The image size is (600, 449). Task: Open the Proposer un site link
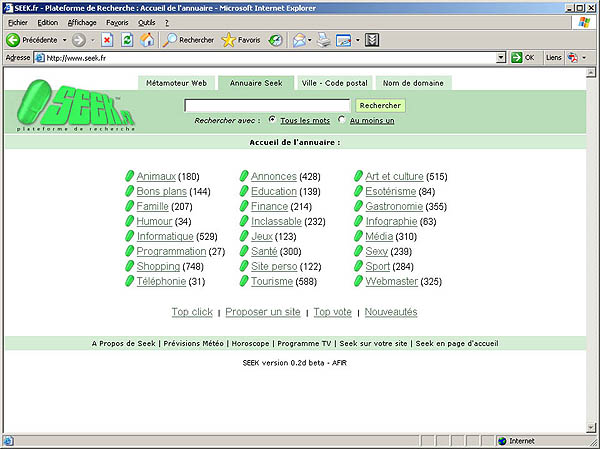click(x=263, y=312)
